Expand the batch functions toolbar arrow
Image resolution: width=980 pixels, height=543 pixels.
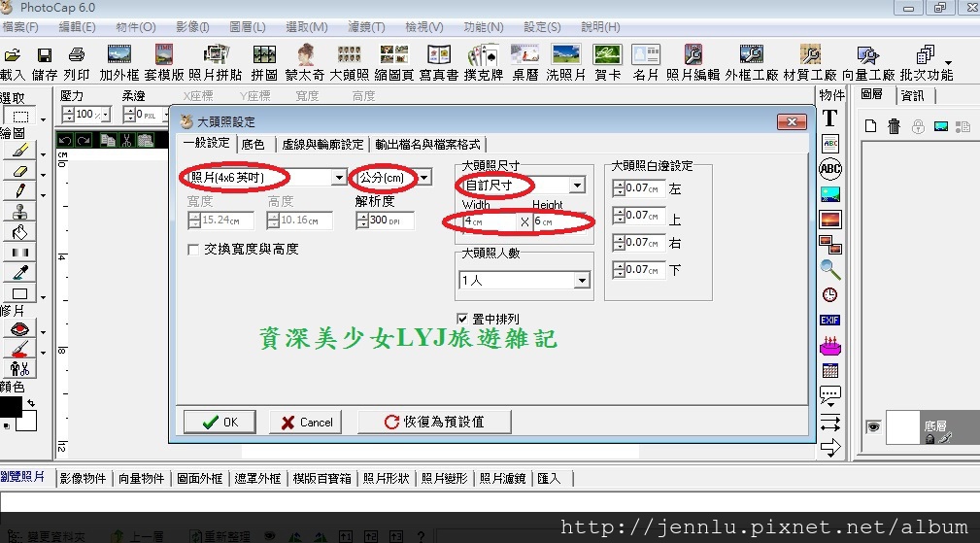(948, 63)
